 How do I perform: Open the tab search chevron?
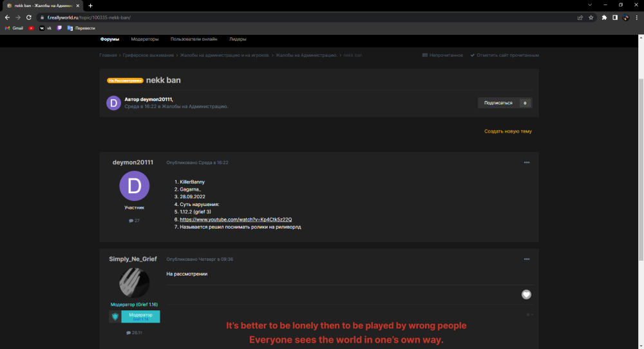[590, 5]
